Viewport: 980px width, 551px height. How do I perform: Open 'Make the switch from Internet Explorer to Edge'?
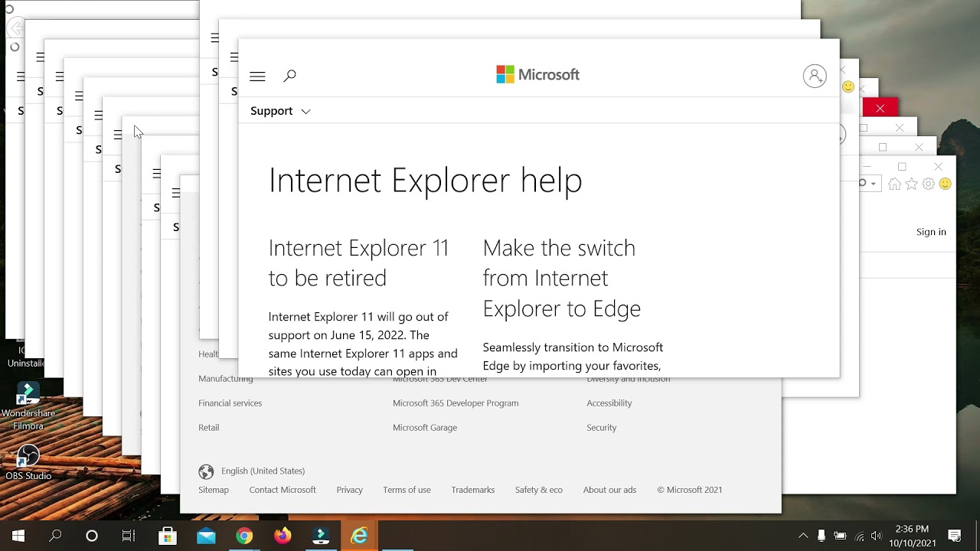(x=561, y=278)
